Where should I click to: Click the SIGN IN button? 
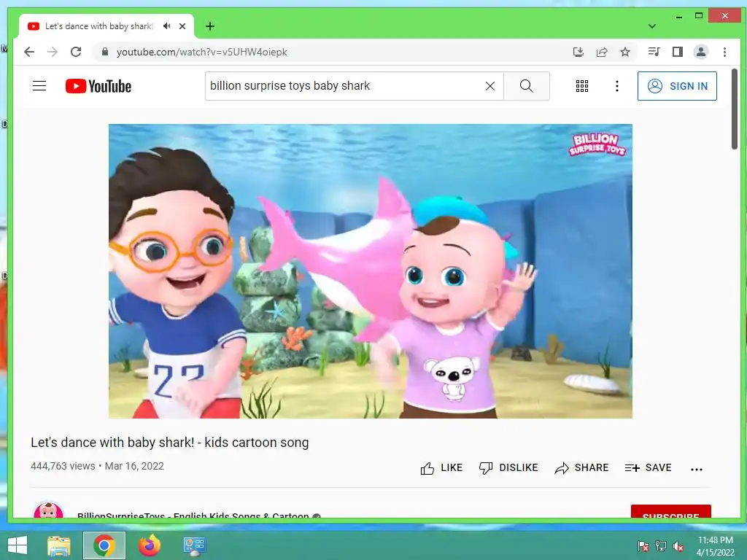[677, 86]
